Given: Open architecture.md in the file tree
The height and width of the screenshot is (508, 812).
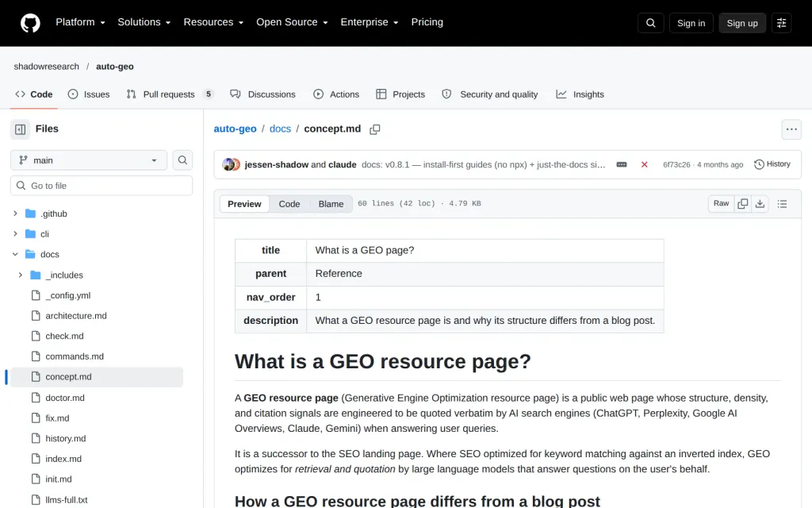Looking at the screenshot, I should tap(75, 316).
